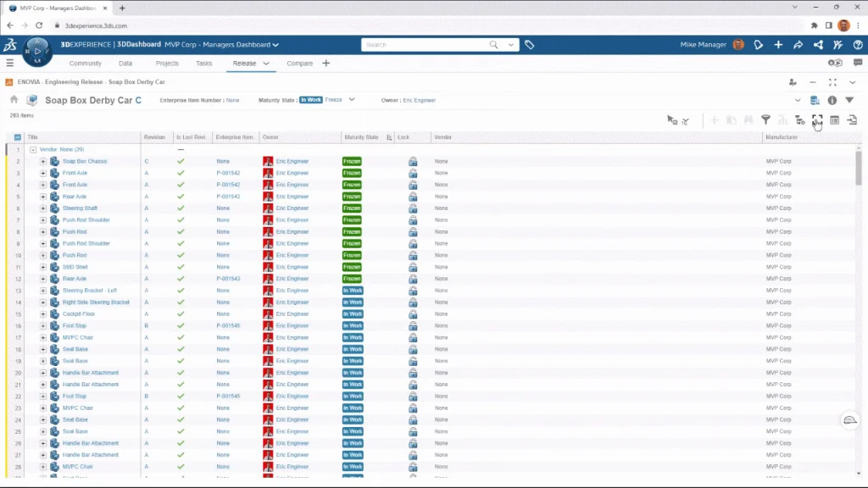Image resolution: width=868 pixels, height=488 pixels.
Task: Click the tag icon beside search
Action: 529,45
